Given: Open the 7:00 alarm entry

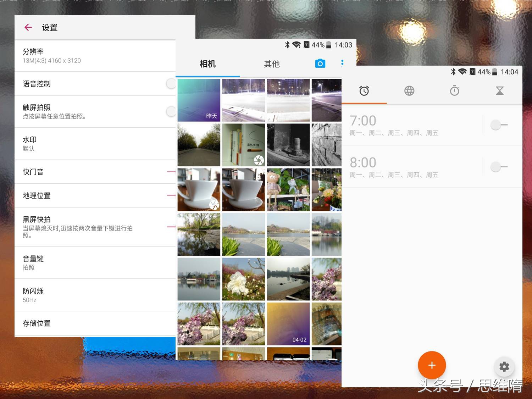Looking at the screenshot, I should coord(411,125).
